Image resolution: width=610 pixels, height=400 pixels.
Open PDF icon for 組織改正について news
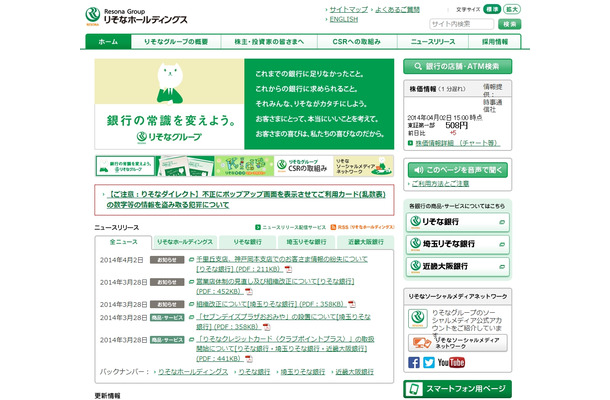pyautogui.click(x=352, y=304)
